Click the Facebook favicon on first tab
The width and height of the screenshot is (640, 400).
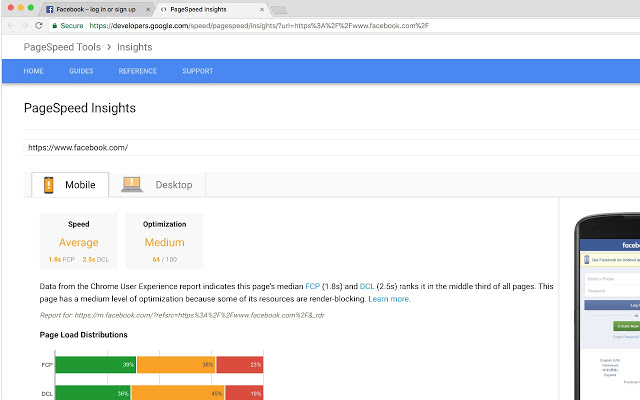(49, 9)
